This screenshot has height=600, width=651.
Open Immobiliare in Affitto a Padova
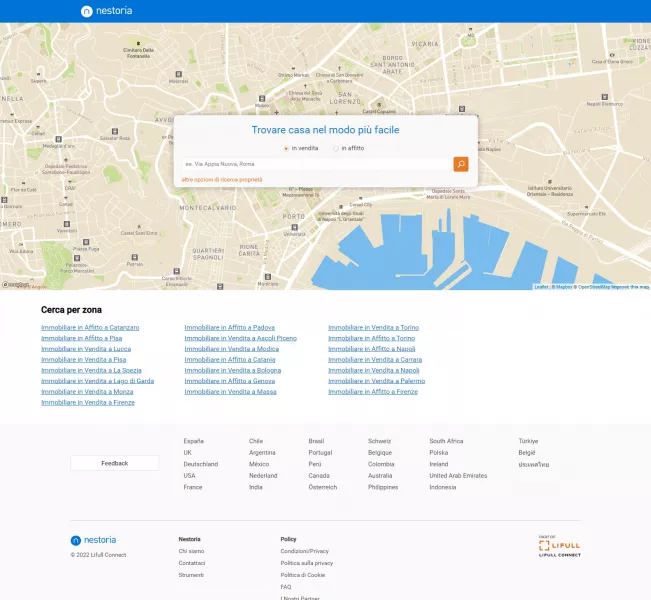coord(230,328)
